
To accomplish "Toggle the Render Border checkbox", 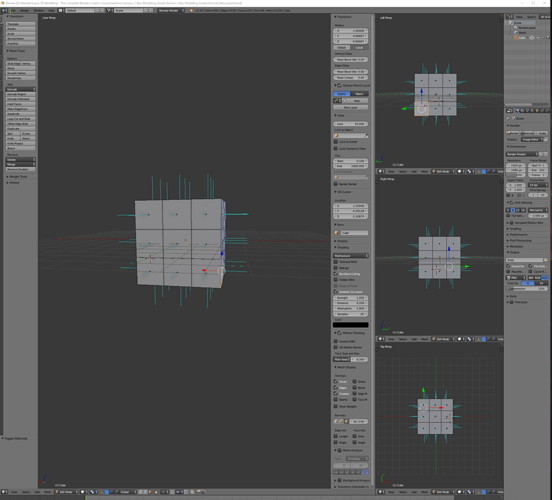I will click(335, 184).
